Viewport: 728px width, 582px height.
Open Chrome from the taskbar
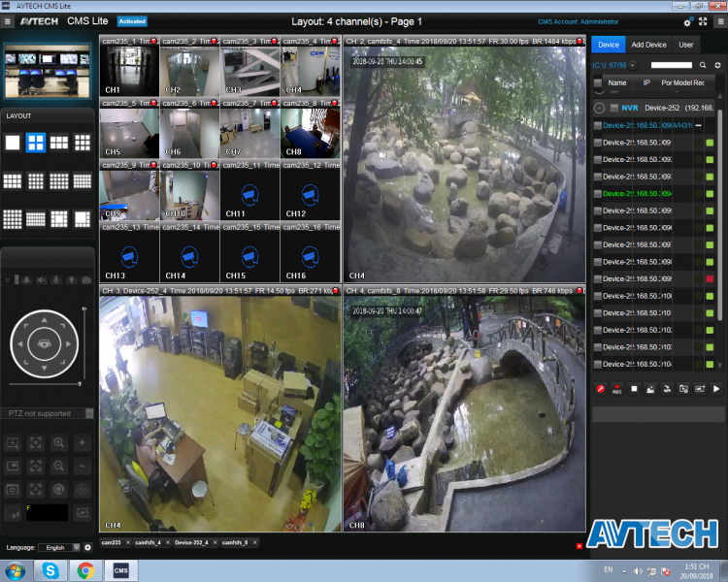85,570
